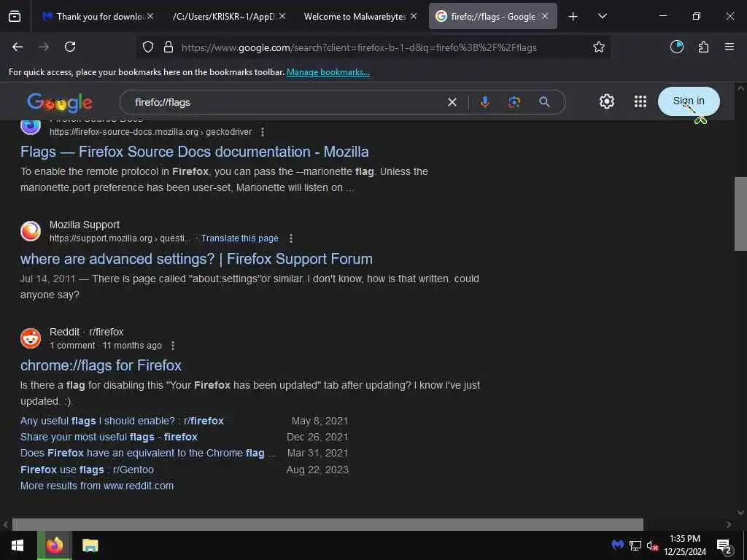Sign in to Google account
The image size is (747, 560).
(x=689, y=101)
